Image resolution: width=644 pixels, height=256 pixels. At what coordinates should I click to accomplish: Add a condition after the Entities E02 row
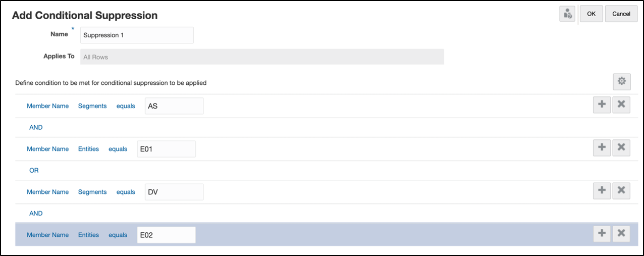click(x=602, y=233)
